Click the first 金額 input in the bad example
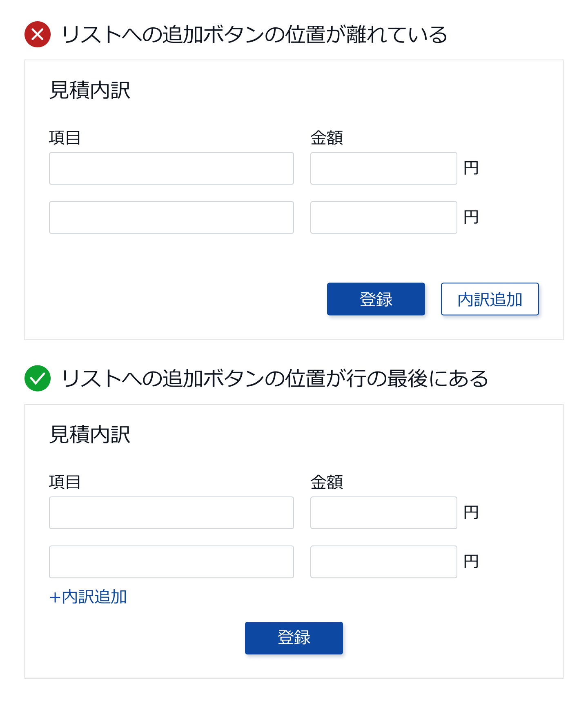 coord(383,168)
